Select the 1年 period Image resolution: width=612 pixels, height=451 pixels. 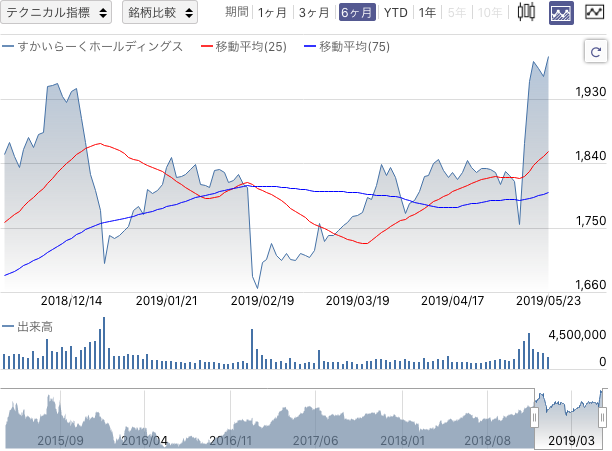coord(427,12)
